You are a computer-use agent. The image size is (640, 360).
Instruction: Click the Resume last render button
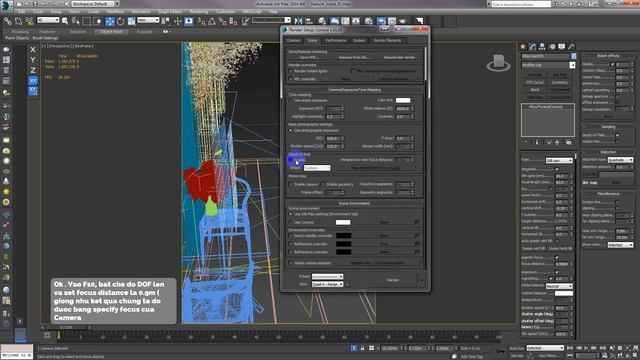398,58
